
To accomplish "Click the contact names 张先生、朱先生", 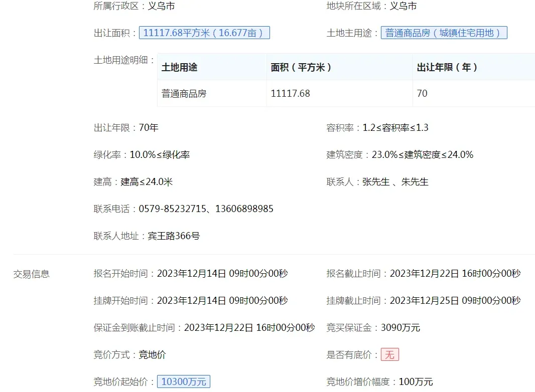I will click(395, 182).
